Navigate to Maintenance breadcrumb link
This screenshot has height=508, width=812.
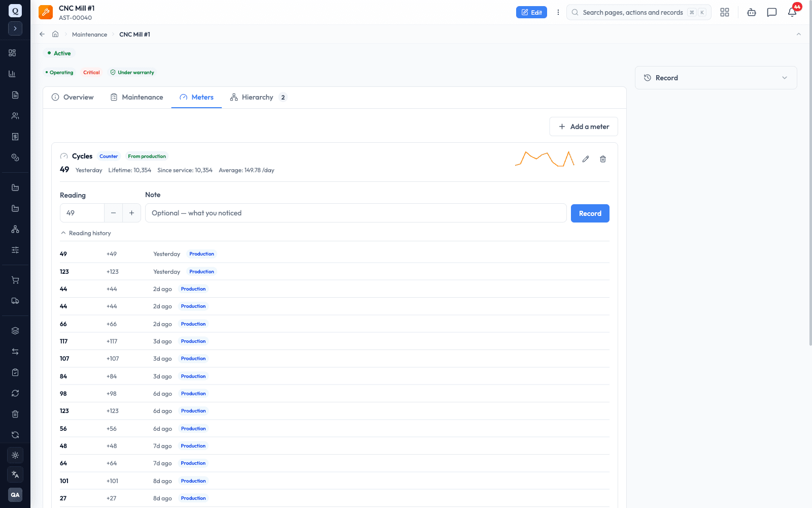tap(89, 35)
